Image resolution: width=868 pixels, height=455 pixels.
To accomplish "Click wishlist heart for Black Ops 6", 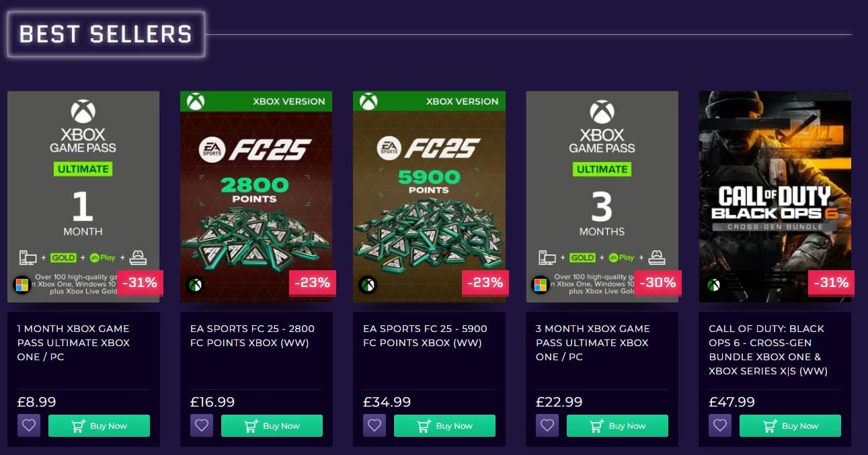I will click(720, 425).
